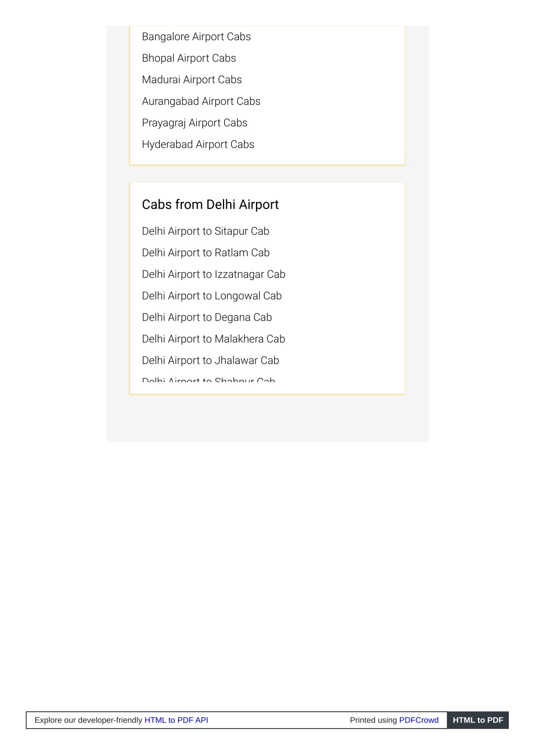Go to Aurangabad Airport Cabs
Viewport: 535px width, 756px height.
pyautogui.click(x=201, y=101)
